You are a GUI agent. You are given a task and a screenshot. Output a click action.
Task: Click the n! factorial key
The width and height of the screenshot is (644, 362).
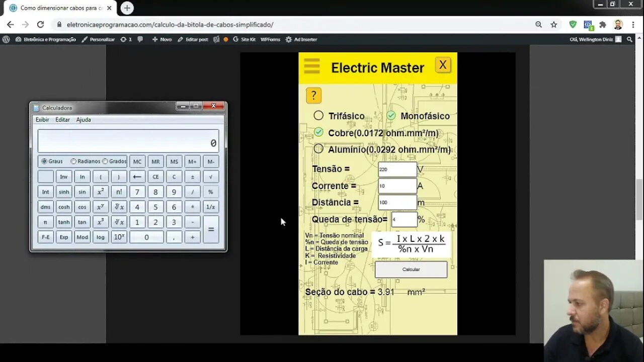pos(119,192)
